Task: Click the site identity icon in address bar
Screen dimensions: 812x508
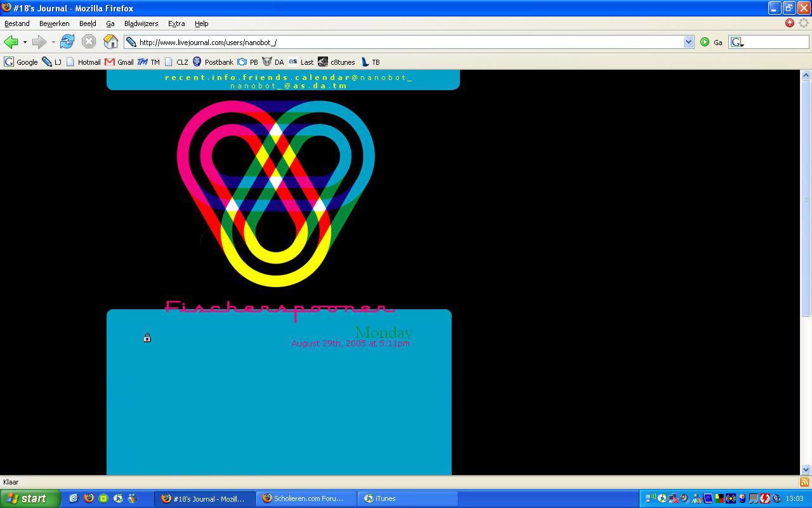Action: [131, 43]
